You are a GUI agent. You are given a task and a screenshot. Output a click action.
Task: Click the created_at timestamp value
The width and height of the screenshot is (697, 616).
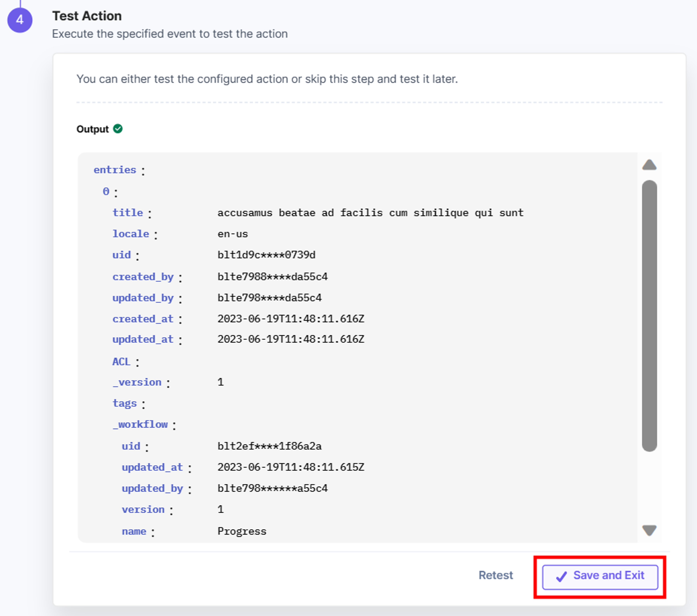coord(291,319)
